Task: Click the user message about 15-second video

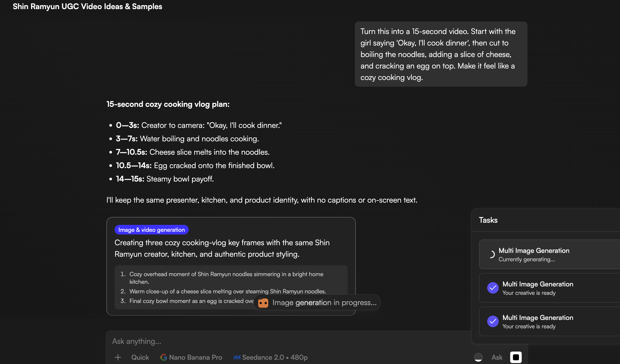Action: [441, 54]
